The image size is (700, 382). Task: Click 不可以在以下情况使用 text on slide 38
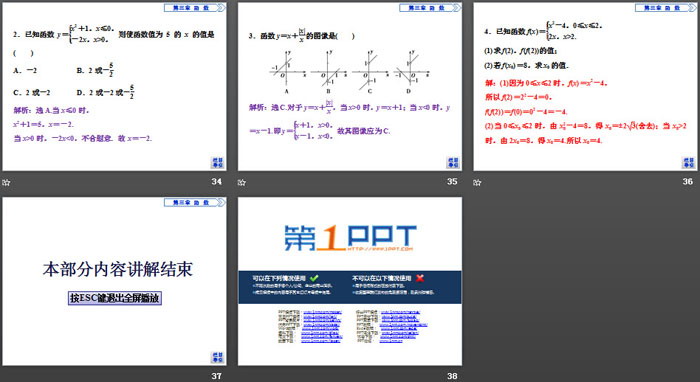point(382,278)
